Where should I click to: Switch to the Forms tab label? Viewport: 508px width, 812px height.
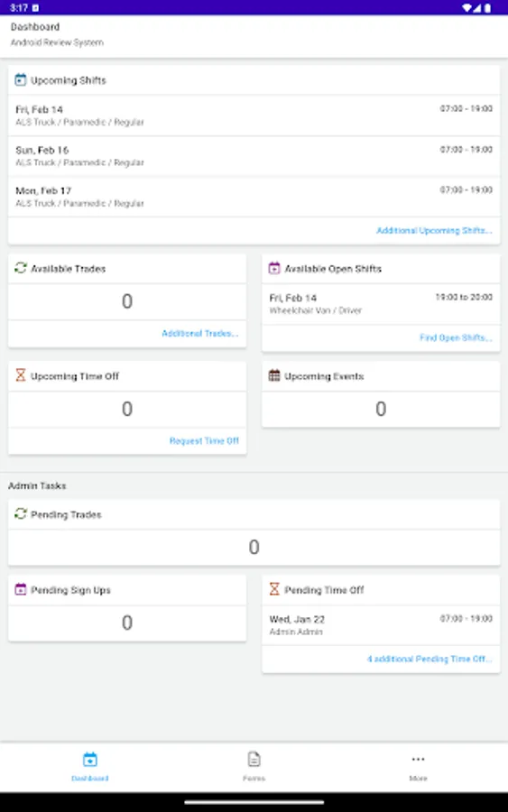254,779
